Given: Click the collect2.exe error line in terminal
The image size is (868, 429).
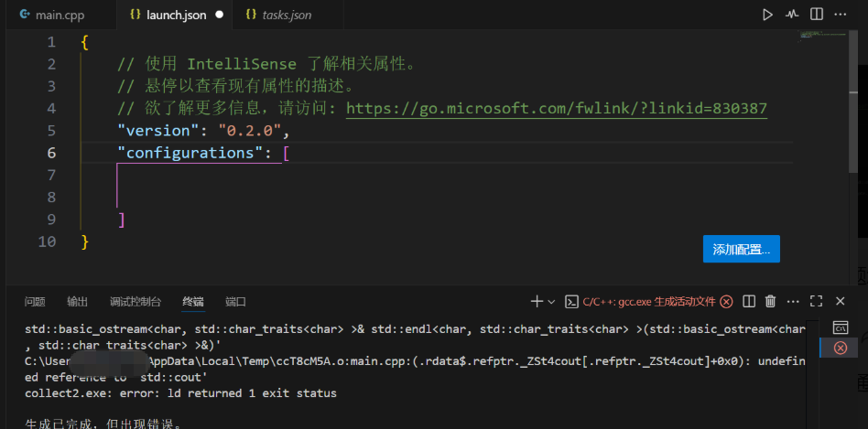Looking at the screenshot, I should point(180,393).
